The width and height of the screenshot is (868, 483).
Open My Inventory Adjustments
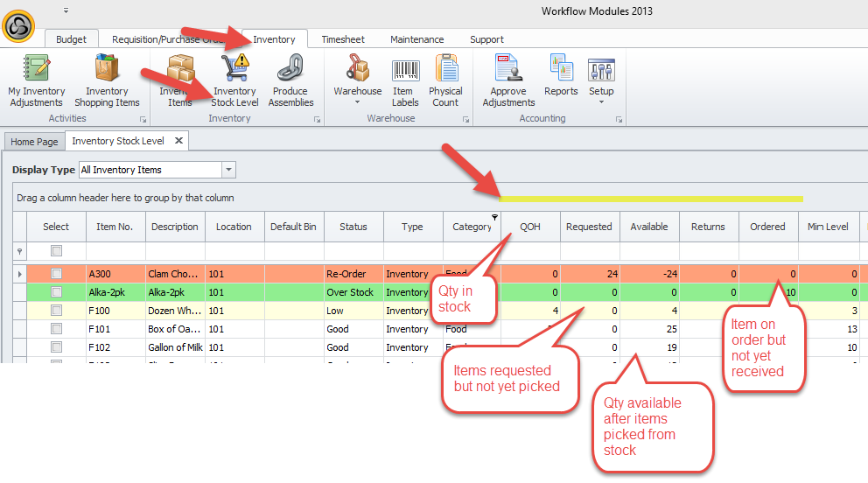[37, 80]
